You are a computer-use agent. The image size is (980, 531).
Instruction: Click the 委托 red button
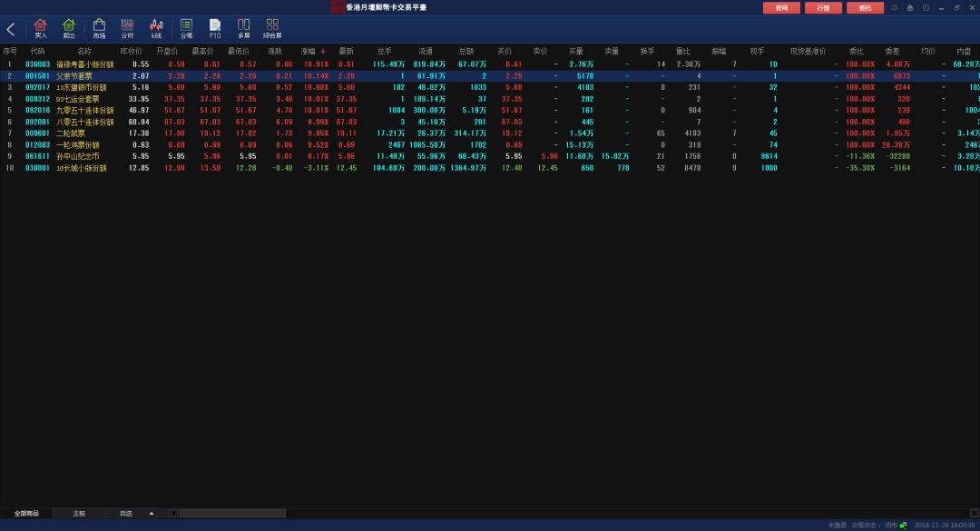pyautogui.click(x=865, y=7)
